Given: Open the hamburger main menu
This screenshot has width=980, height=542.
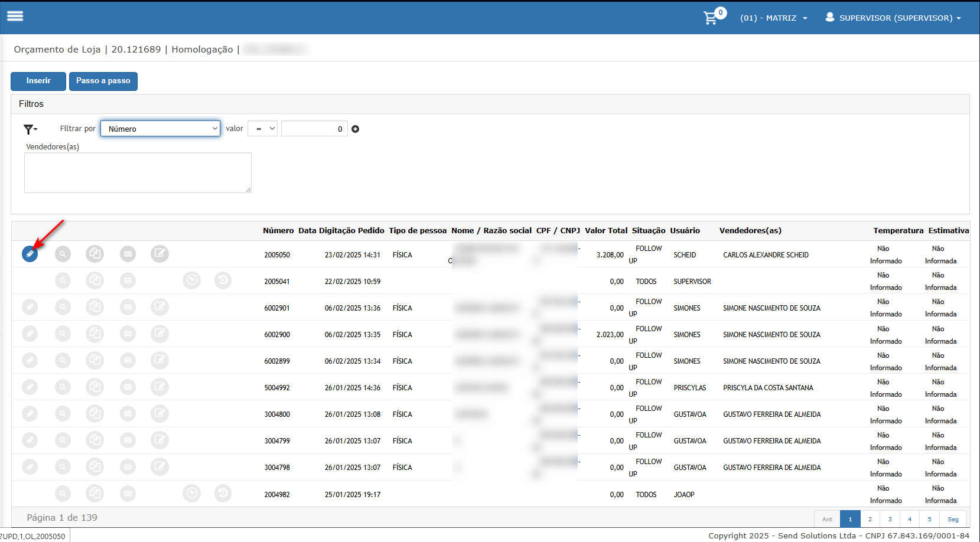Looking at the screenshot, I should tap(15, 16).
